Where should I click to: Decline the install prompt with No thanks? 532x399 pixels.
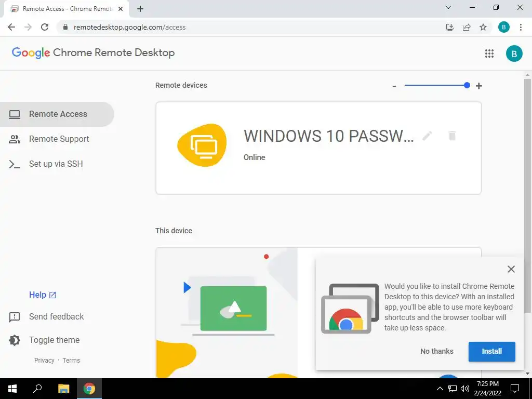[436, 352]
